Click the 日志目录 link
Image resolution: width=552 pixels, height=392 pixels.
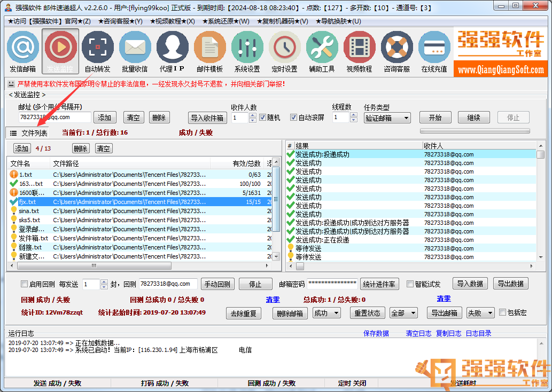478,333
